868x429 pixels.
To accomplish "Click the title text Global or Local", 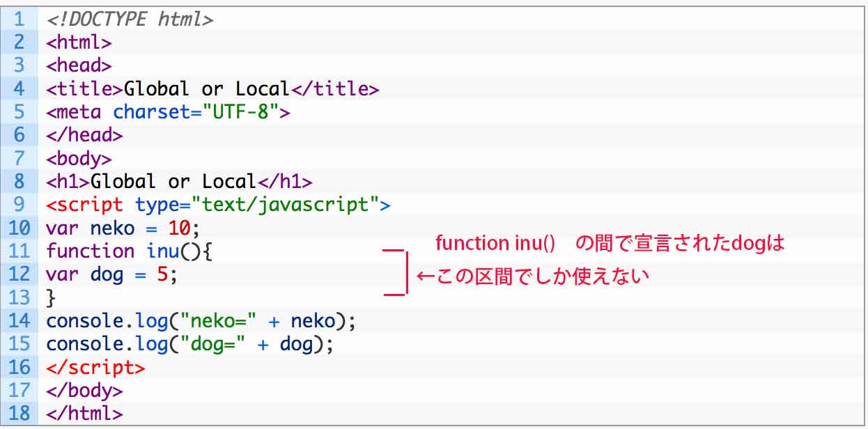I will point(206,88).
